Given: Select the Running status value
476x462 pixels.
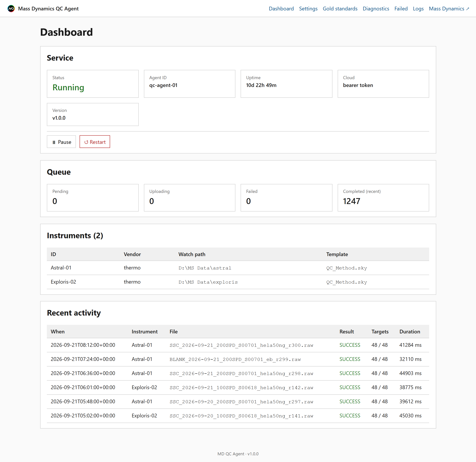Looking at the screenshot, I should [68, 87].
